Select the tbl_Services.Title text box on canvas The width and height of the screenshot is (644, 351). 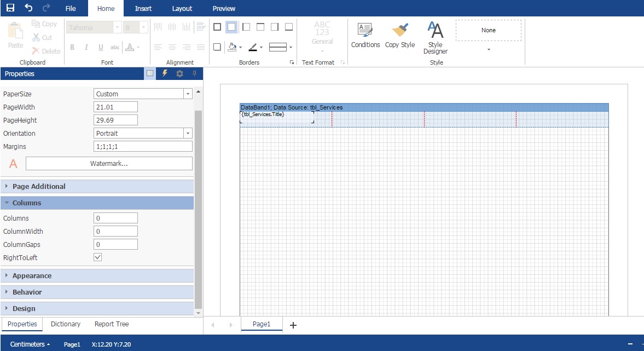click(x=277, y=117)
